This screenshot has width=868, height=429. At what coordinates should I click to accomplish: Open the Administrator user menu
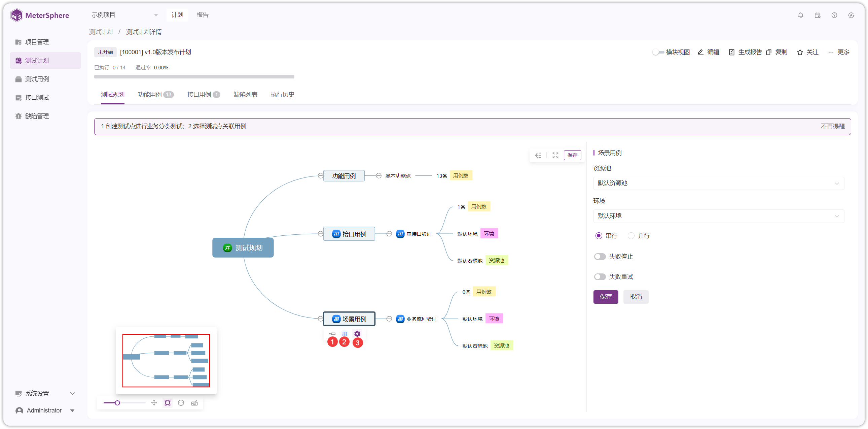(45, 410)
